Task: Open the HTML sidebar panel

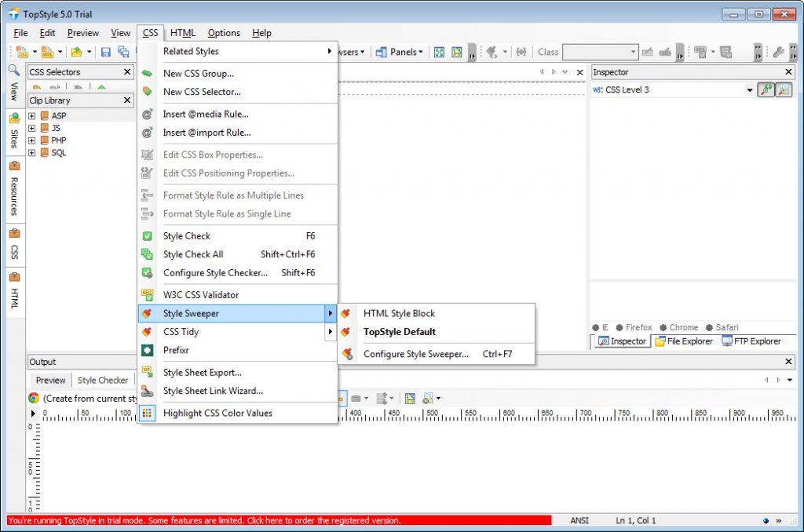Action: point(14,290)
